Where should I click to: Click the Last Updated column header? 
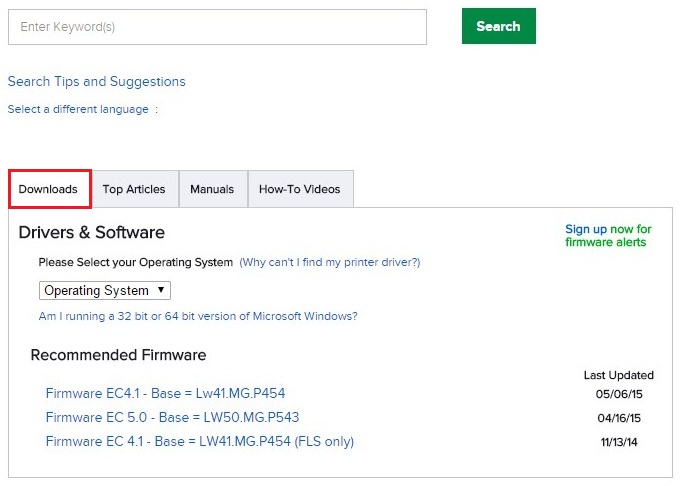pyautogui.click(x=618, y=375)
